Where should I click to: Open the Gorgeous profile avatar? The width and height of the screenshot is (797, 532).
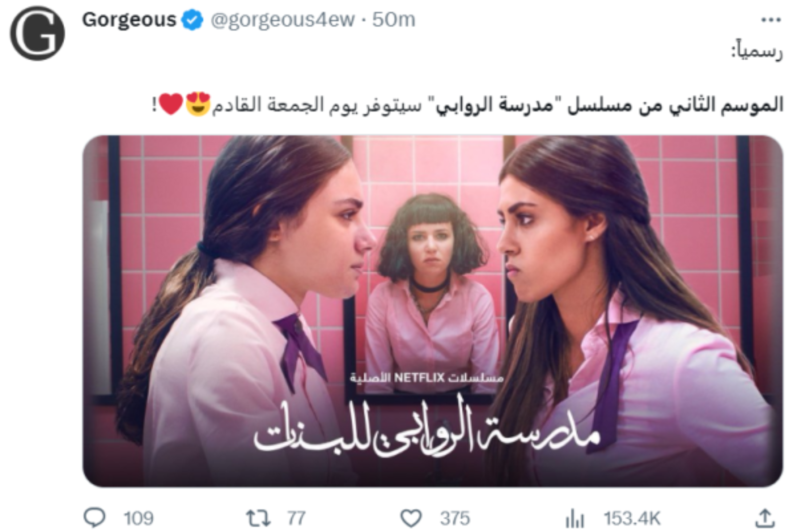pos(37,33)
